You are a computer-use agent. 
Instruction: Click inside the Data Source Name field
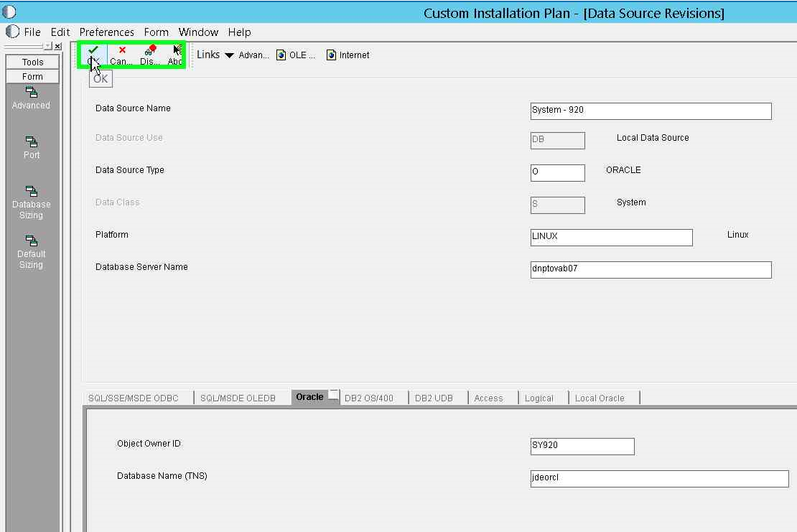(x=650, y=111)
